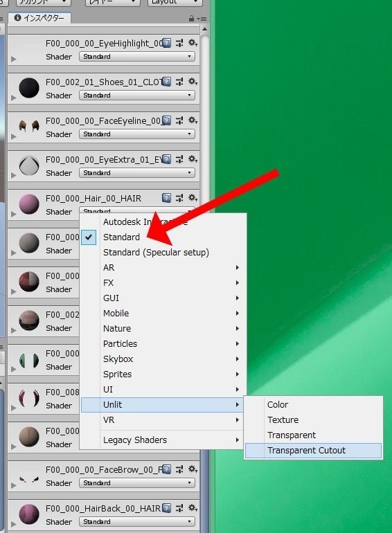This screenshot has height=533, width=392.
Task: Choose Unlit Color shader
Action: pyautogui.click(x=313, y=405)
